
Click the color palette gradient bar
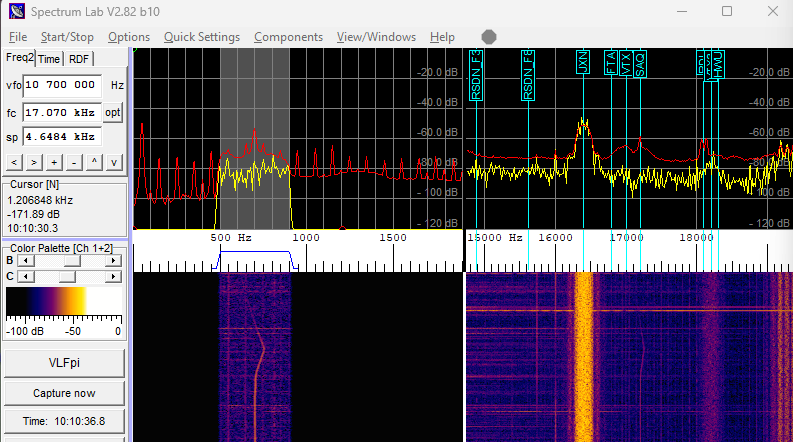click(x=64, y=301)
